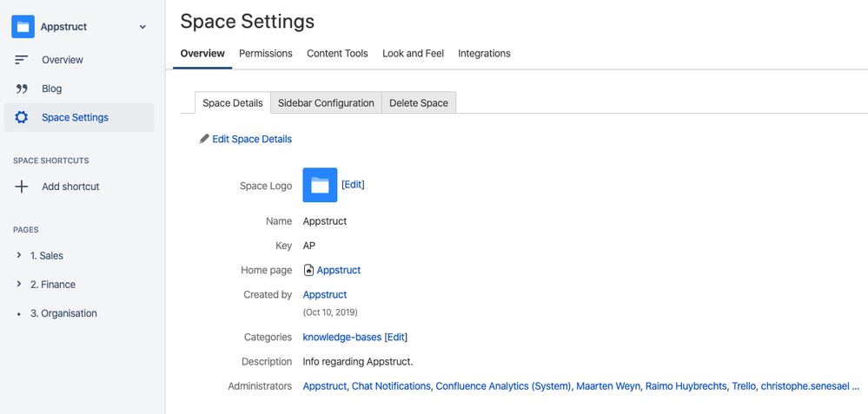Click the SPACE SHORTCUTS section heading
The image size is (868, 414).
51,161
